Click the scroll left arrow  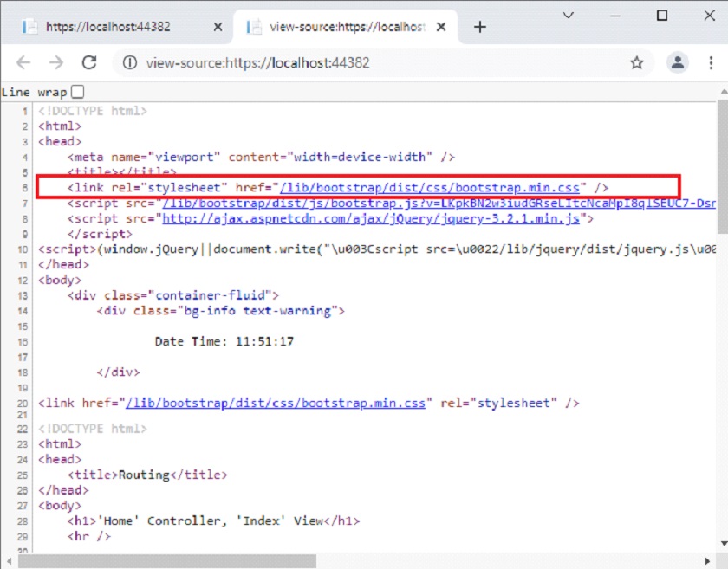tap(9, 561)
